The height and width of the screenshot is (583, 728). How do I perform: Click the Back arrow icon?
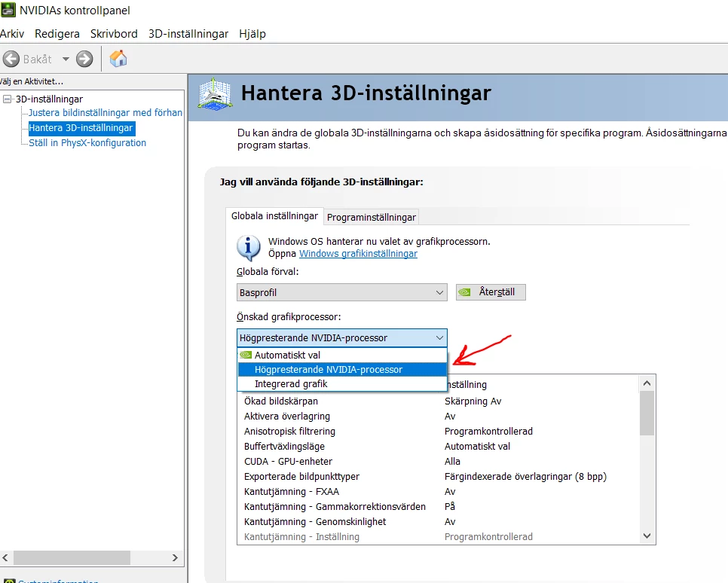(11, 59)
